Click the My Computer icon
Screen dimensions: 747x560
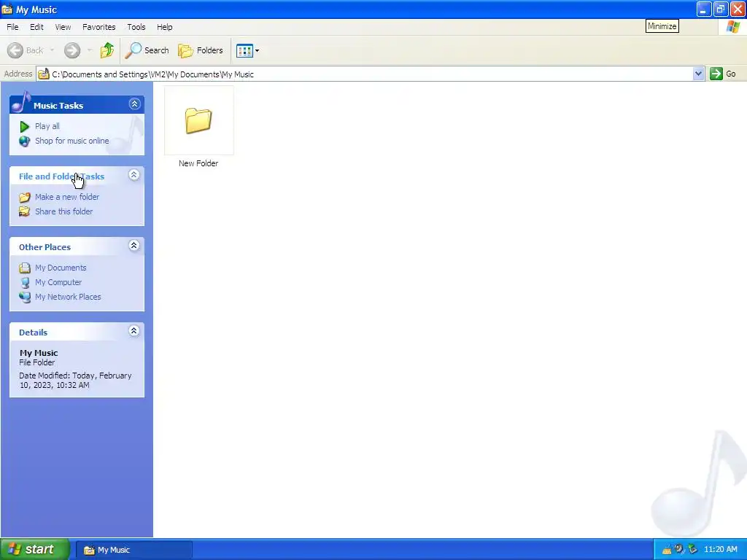[x=25, y=282]
